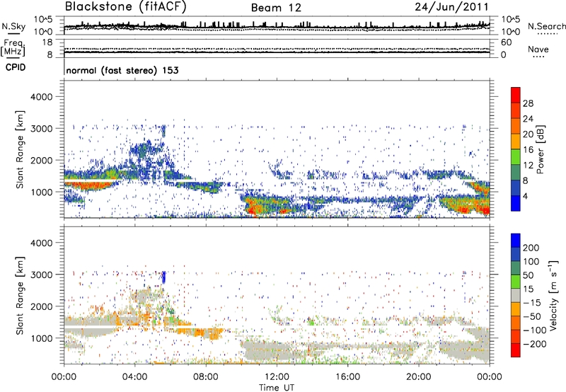Click the 'CPID' row label
Screen dimensions: 566x392
click(16, 67)
